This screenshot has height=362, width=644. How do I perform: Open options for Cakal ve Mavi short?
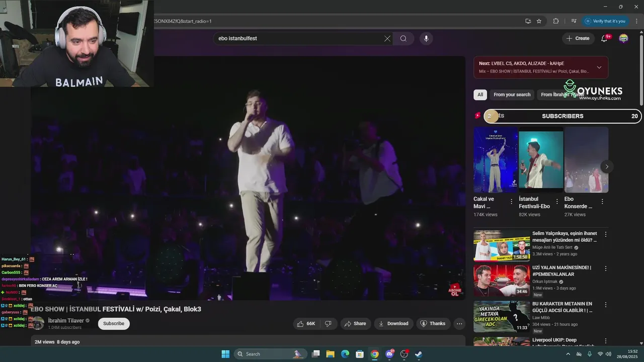click(x=512, y=202)
